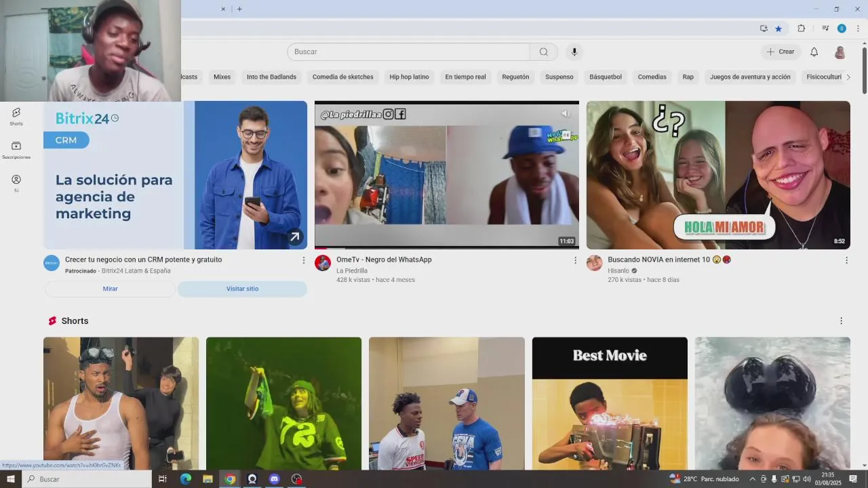Image resolution: width=868 pixels, height=488 pixels.
Task: Open La Piedrilla channel avatar
Action: coord(323,263)
